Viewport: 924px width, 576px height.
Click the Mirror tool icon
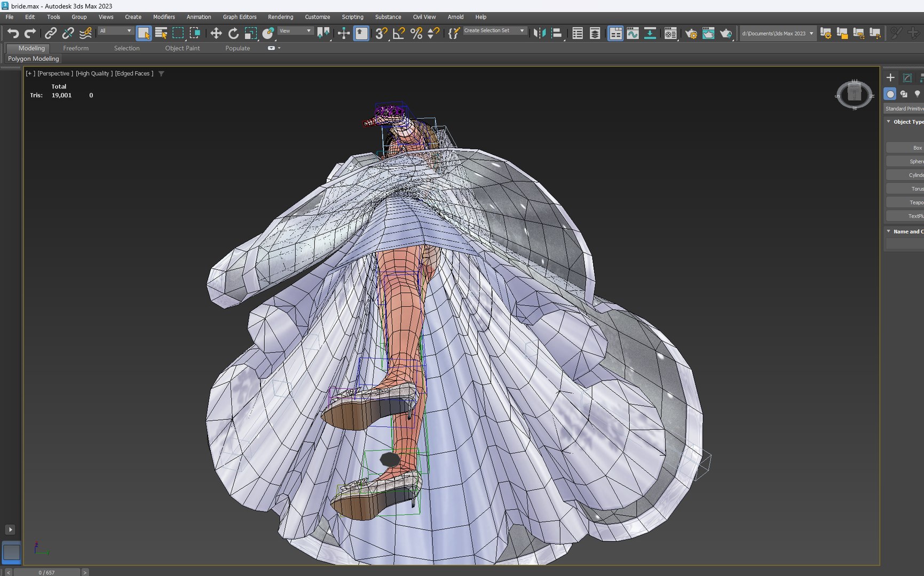[x=540, y=34]
